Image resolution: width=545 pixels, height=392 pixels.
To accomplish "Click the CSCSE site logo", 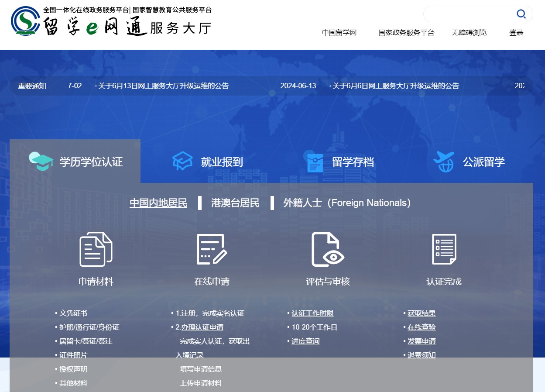I will (x=25, y=21).
